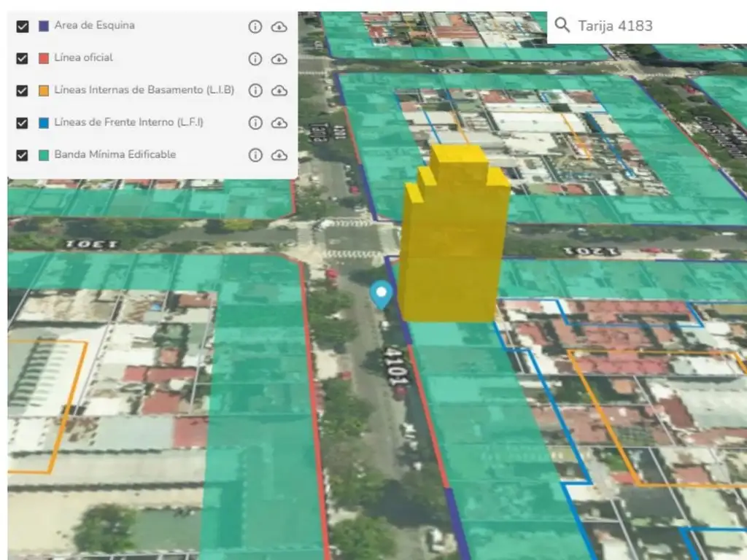Show info for Líneas Internas de Basamento
Screen dimensions: 747x560
(255, 90)
